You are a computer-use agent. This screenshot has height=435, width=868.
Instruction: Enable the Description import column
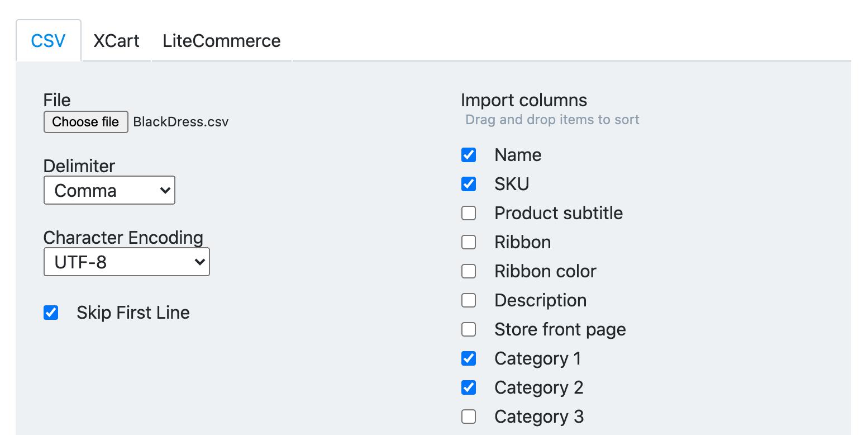[469, 300]
